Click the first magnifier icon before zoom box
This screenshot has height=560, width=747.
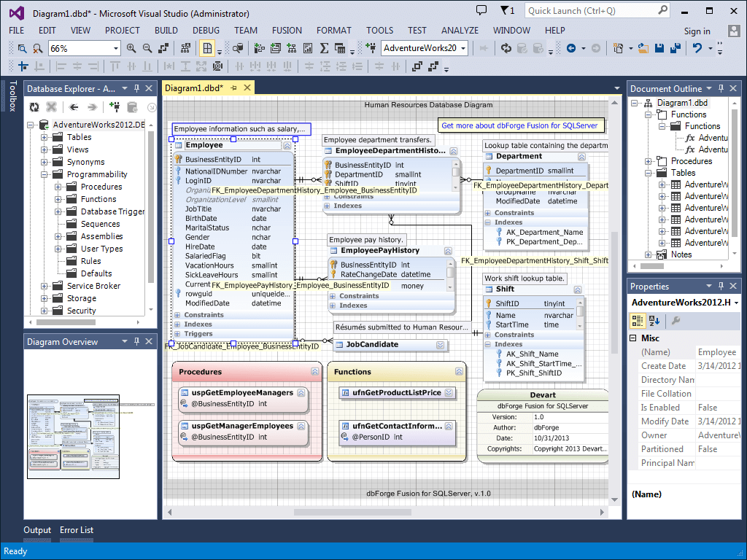tap(22, 48)
